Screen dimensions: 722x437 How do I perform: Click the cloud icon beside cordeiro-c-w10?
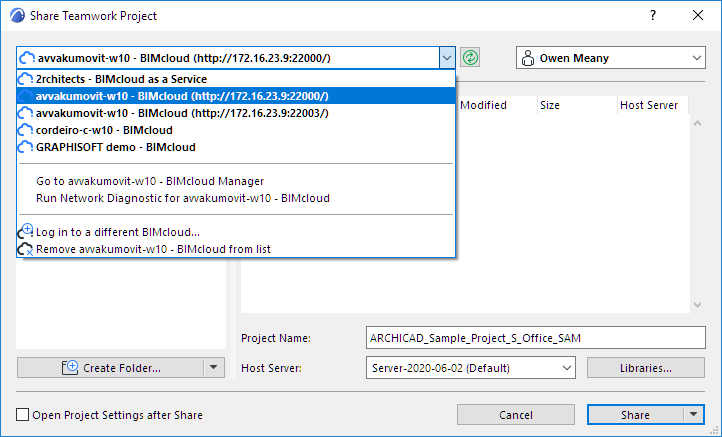click(27, 130)
